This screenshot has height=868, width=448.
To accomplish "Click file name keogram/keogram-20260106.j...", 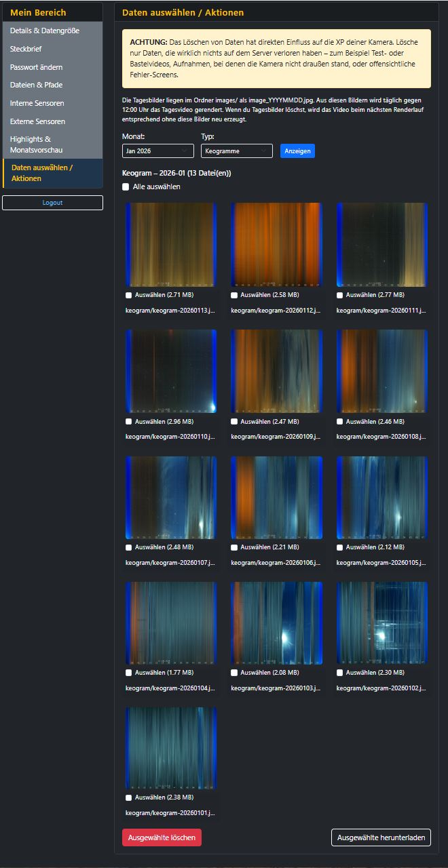I will coord(276,562).
